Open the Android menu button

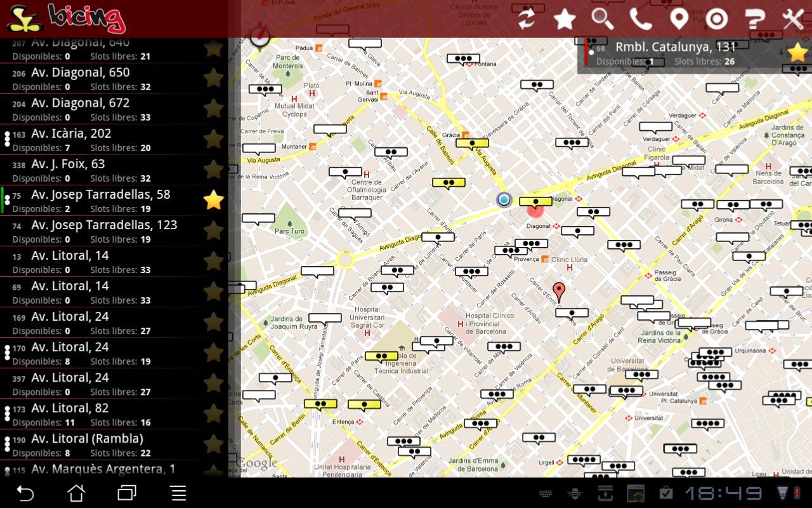click(179, 493)
